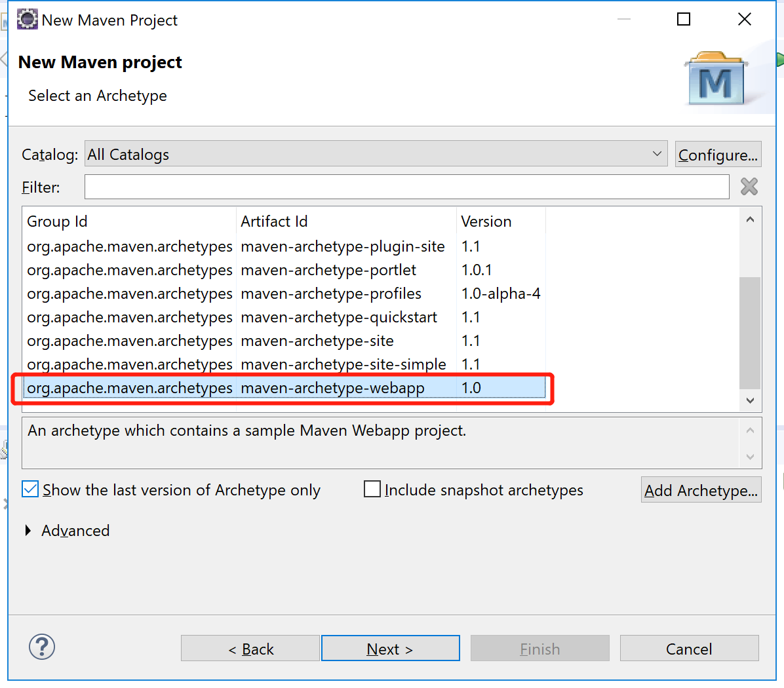Expand the Advanced section
The width and height of the screenshot is (784, 688).
(28, 531)
